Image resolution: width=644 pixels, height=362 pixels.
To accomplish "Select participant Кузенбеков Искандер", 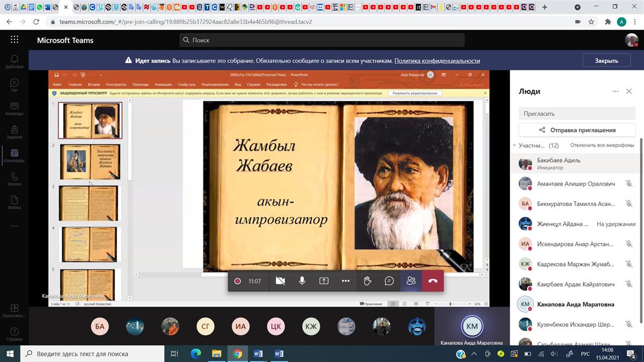I will (x=575, y=324).
